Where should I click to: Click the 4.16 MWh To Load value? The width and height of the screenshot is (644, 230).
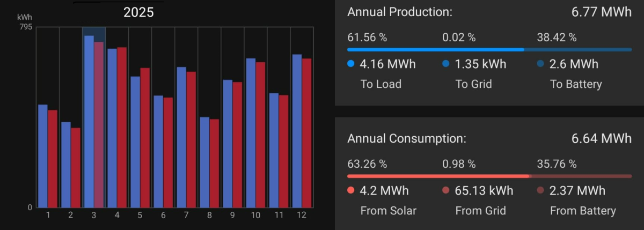tap(387, 64)
